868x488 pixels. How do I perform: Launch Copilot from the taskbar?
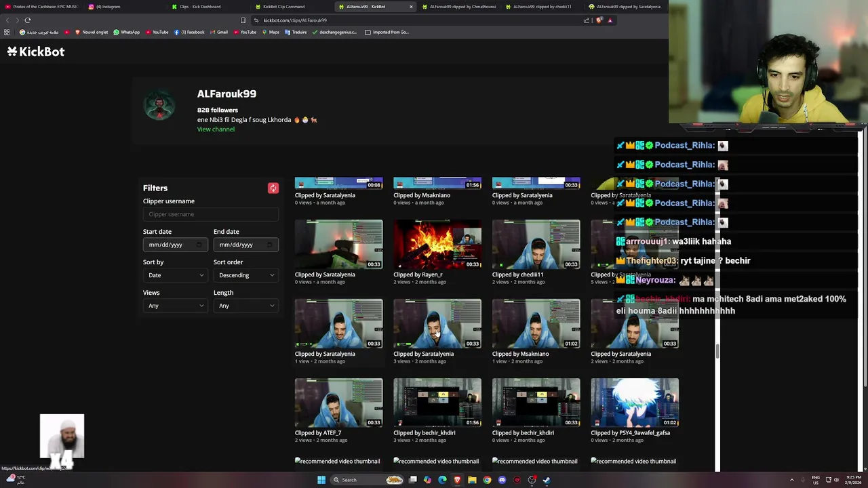pos(427,480)
